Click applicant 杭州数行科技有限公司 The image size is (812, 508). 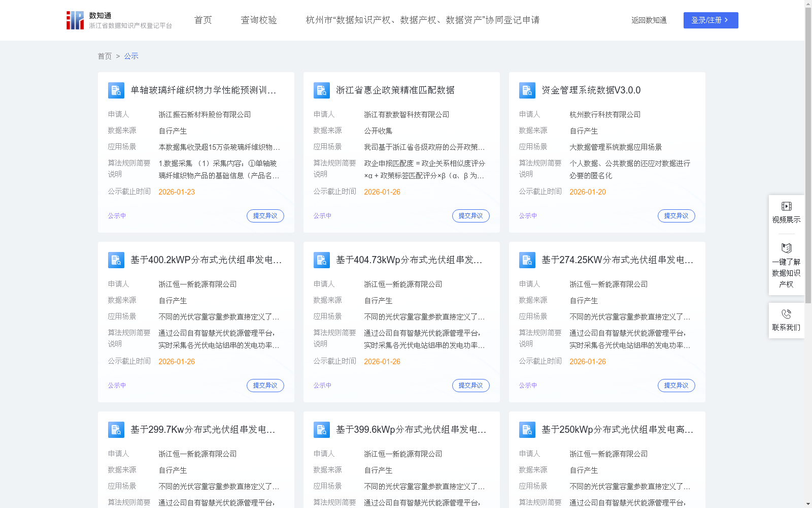point(605,115)
